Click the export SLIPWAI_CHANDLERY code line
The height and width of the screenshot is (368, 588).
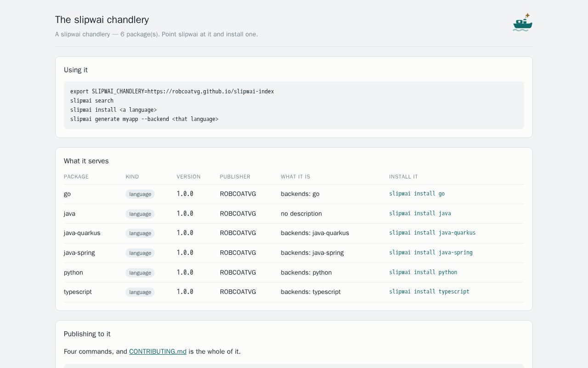pos(172,92)
